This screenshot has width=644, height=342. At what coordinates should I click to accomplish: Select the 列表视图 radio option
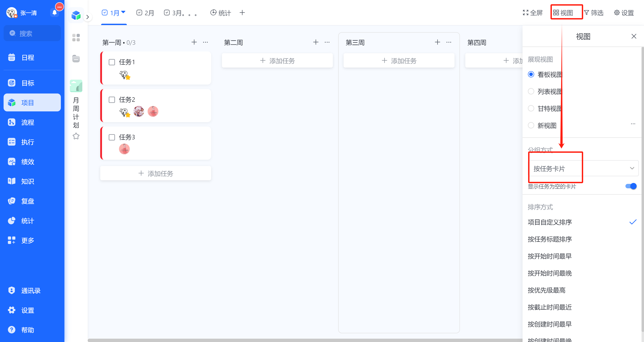[531, 91]
